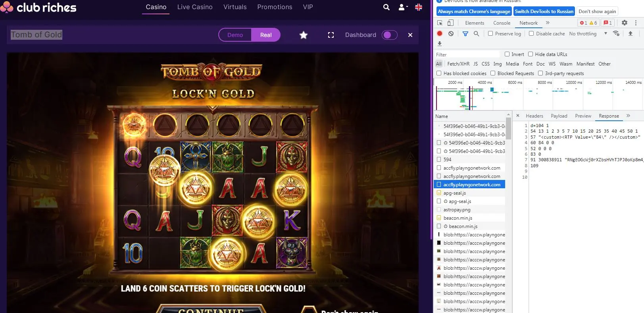This screenshot has height=313, width=644.
Task: Open the user account menu icon
Action: click(403, 7)
